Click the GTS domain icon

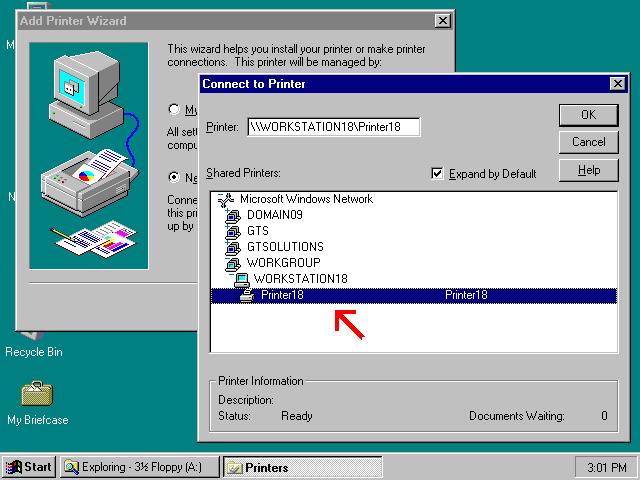(233, 232)
